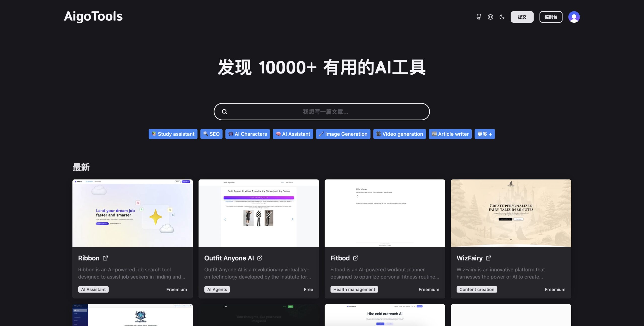Select the Article writer category tag

tap(450, 134)
